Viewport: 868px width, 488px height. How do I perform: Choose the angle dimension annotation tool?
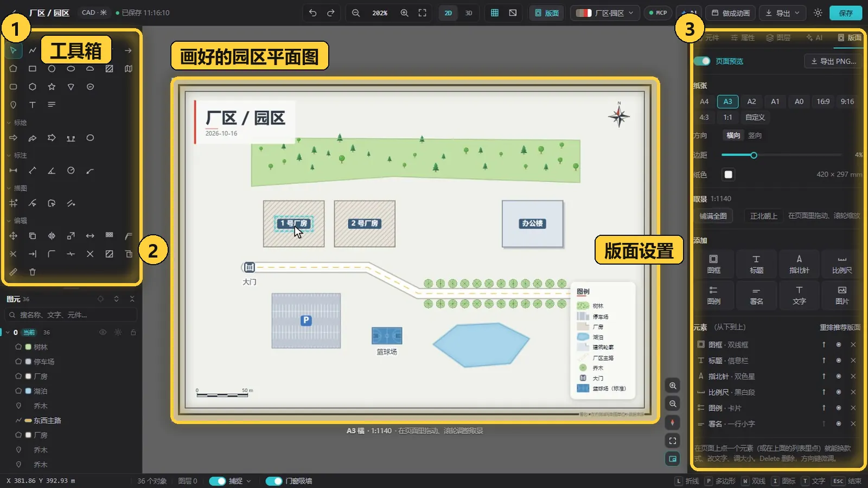(52, 171)
